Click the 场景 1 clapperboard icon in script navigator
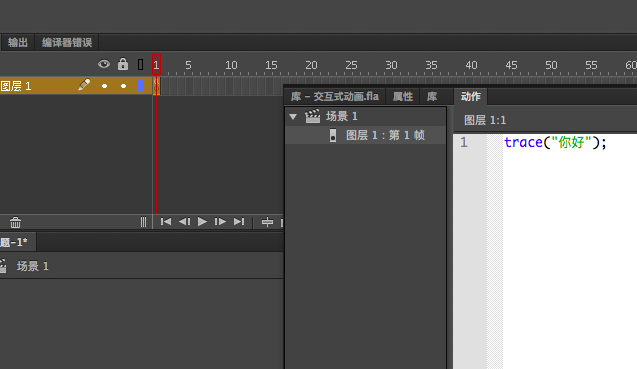The image size is (637, 369). coord(312,116)
